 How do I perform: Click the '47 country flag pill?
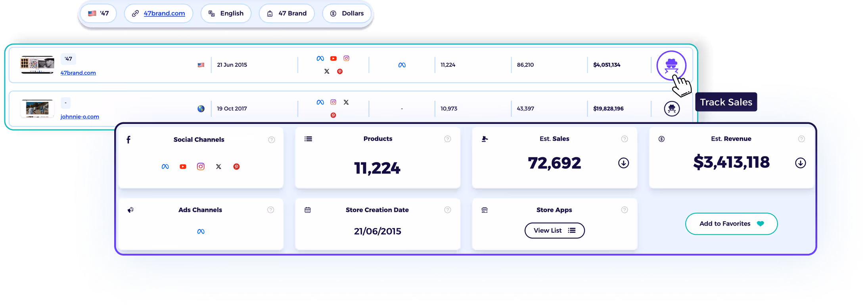[98, 14]
